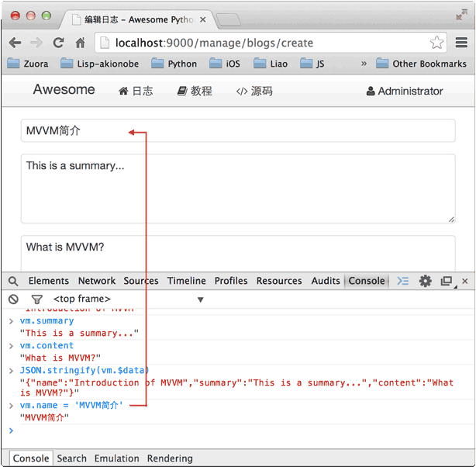This screenshot has height=467, width=476.
Task: Clear the console log
Action: coord(13,299)
